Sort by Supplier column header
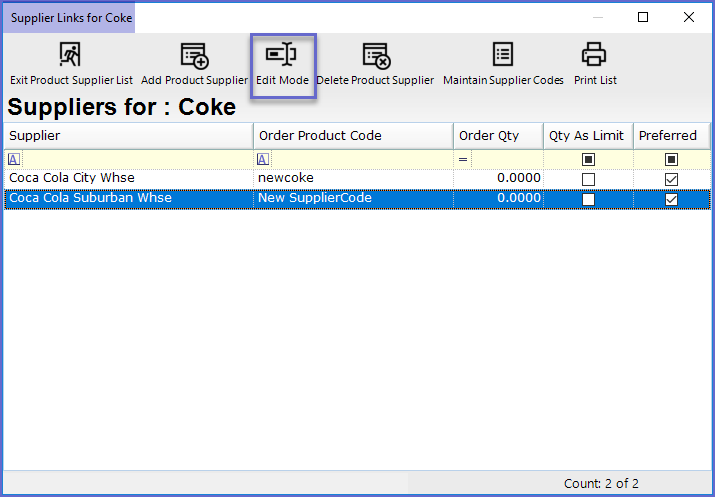715x497 pixels. pyautogui.click(x=128, y=136)
